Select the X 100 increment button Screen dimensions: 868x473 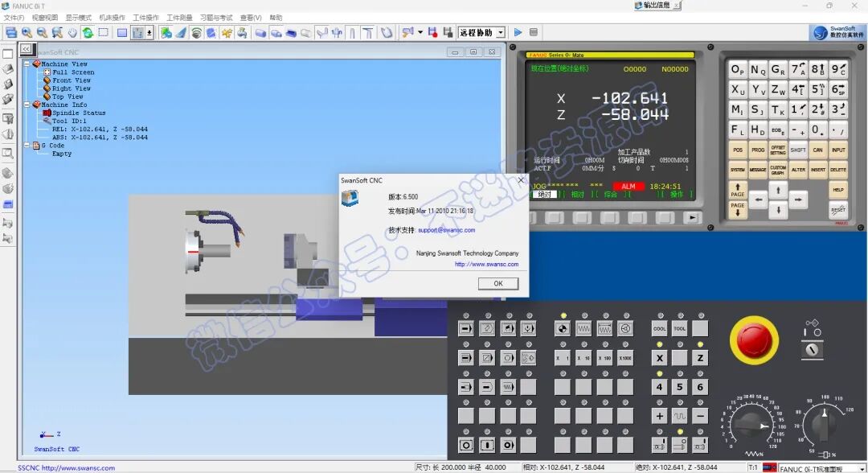(604, 358)
